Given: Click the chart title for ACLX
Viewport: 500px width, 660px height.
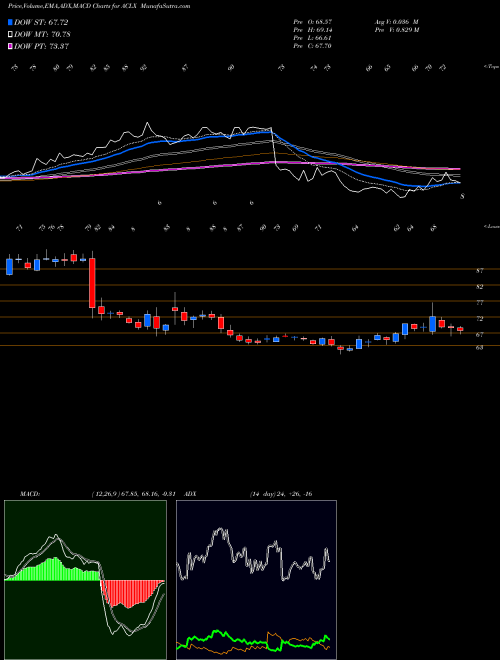Looking at the screenshot, I should [99, 6].
